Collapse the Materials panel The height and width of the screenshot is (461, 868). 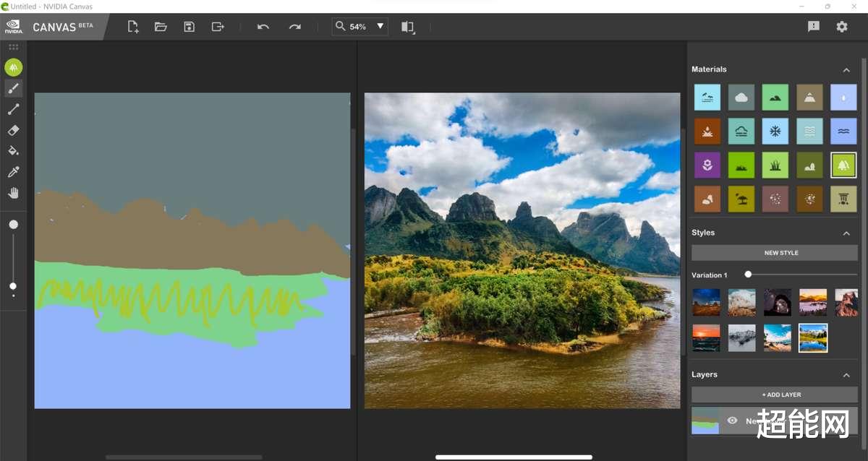[x=846, y=70]
